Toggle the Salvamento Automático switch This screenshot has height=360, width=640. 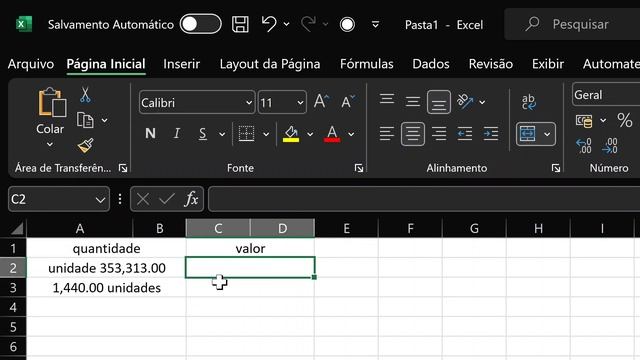[x=200, y=24]
